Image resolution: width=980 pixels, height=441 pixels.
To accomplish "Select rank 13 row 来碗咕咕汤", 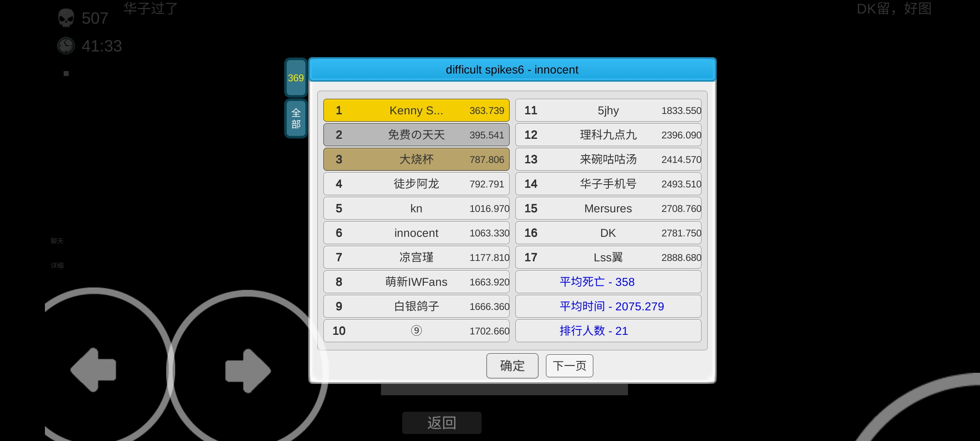I will click(608, 159).
